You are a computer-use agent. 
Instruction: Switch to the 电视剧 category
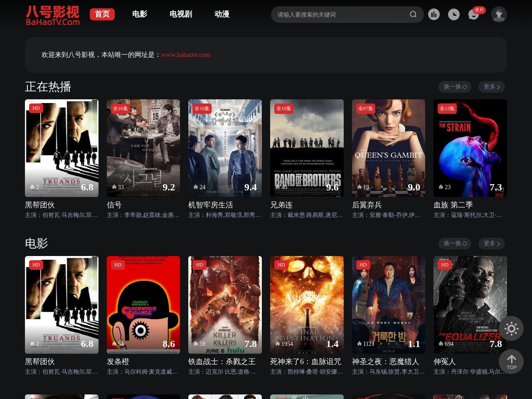181,14
